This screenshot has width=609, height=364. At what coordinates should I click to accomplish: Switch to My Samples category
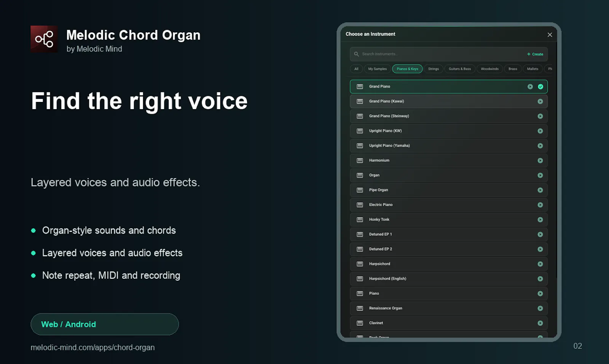coord(377,69)
